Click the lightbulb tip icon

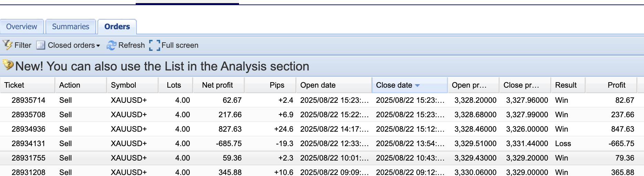tap(8, 65)
